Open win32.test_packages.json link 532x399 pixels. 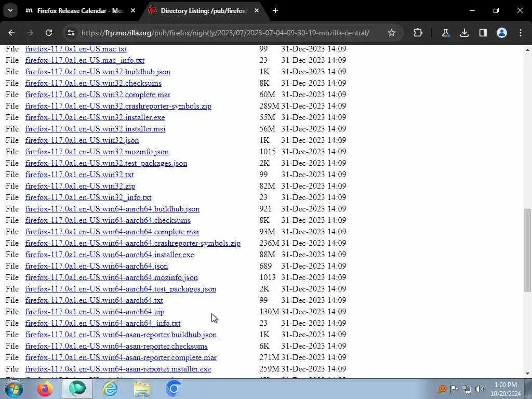tap(106, 163)
